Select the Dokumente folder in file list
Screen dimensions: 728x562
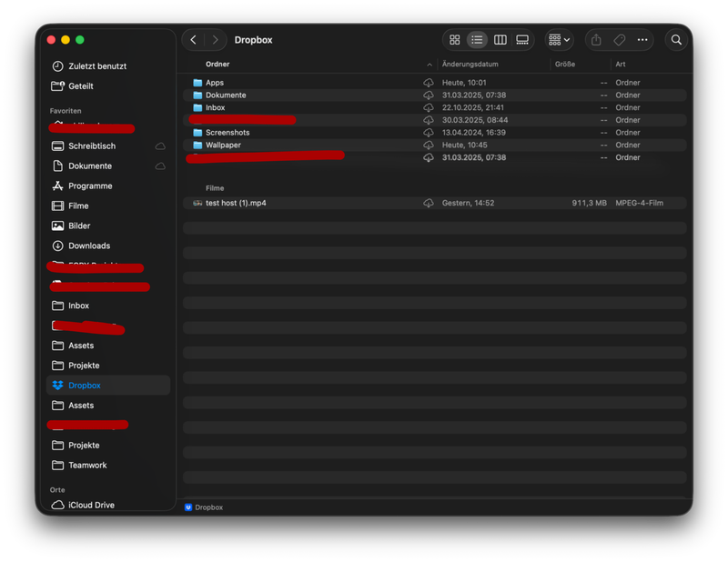point(435,95)
